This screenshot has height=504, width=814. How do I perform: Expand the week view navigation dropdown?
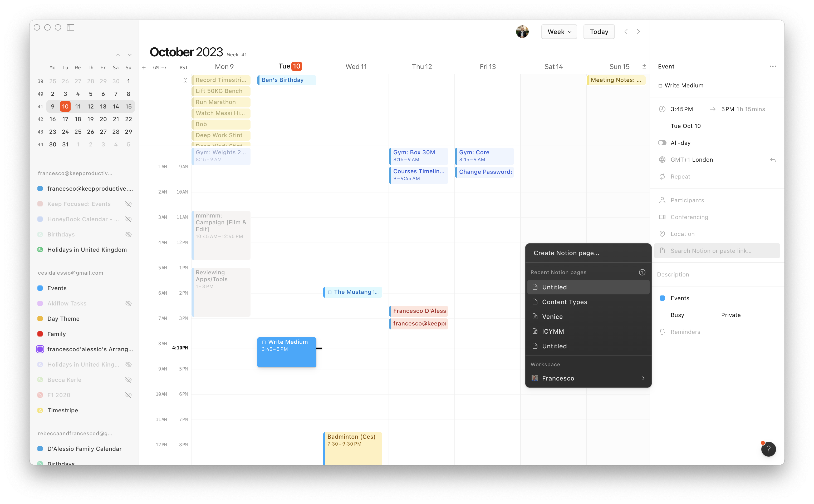pos(559,32)
